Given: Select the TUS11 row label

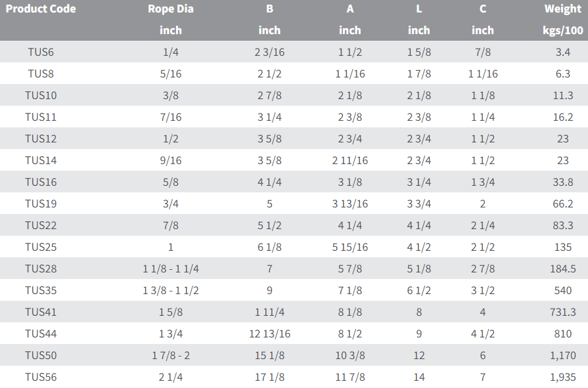Looking at the screenshot, I should 41,118.
